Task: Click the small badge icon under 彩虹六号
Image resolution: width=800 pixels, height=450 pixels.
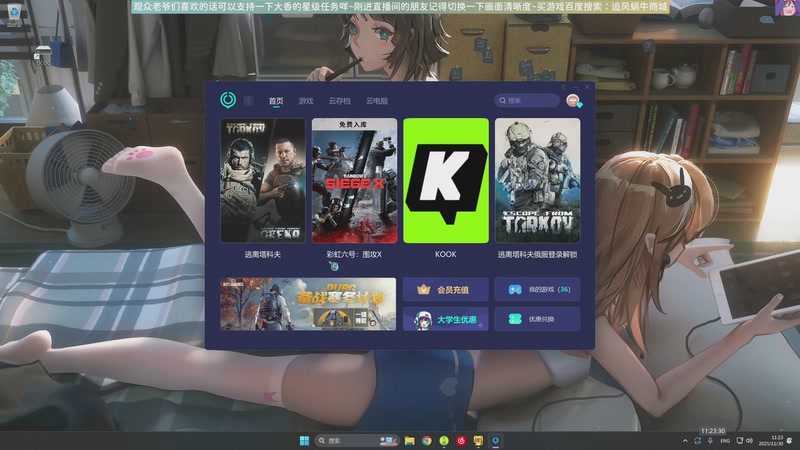Action: click(334, 266)
